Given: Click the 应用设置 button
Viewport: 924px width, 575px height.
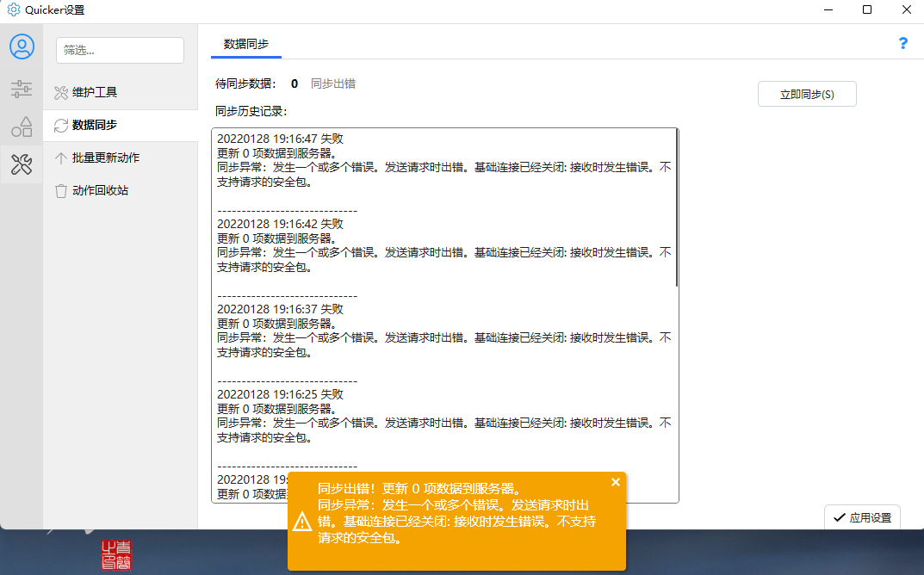Looking at the screenshot, I should point(862,518).
